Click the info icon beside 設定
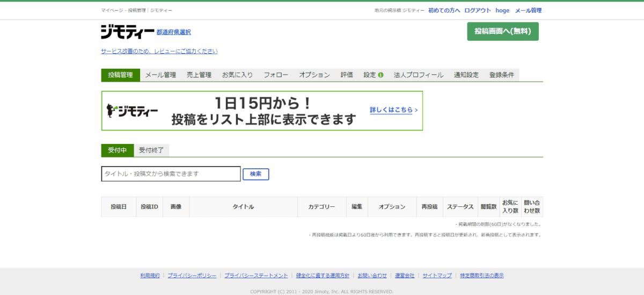 pyautogui.click(x=380, y=75)
